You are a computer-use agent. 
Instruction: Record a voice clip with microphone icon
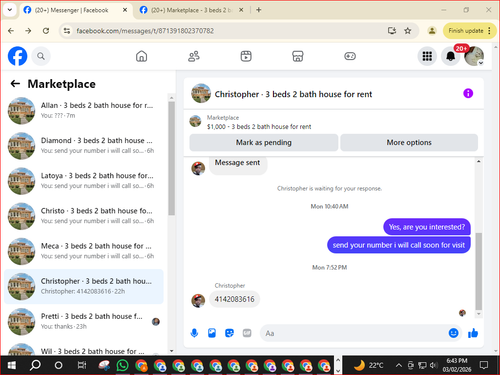[x=194, y=333]
